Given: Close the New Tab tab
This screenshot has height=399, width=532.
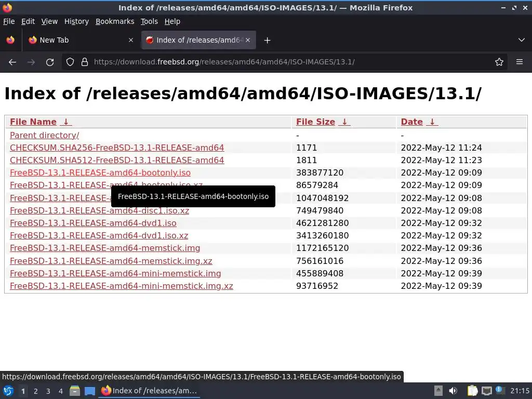Looking at the screenshot, I should pyautogui.click(x=131, y=40).
